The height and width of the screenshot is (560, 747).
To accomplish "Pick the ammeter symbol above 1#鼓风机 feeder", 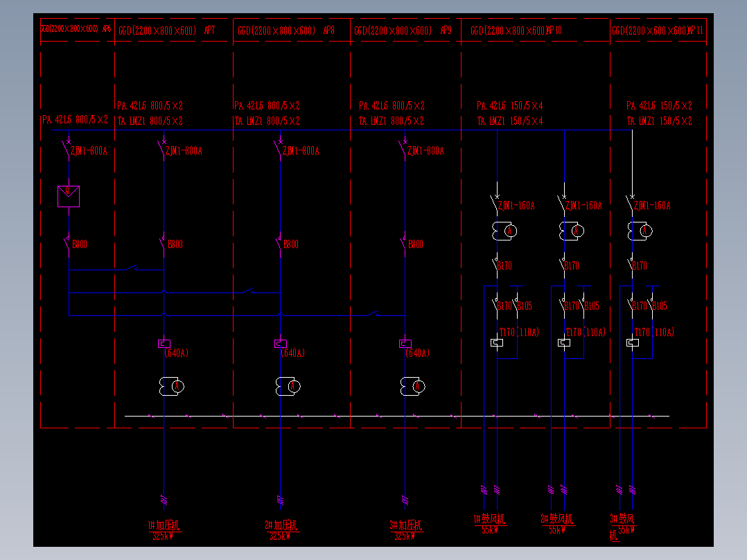I will [504, 231].
